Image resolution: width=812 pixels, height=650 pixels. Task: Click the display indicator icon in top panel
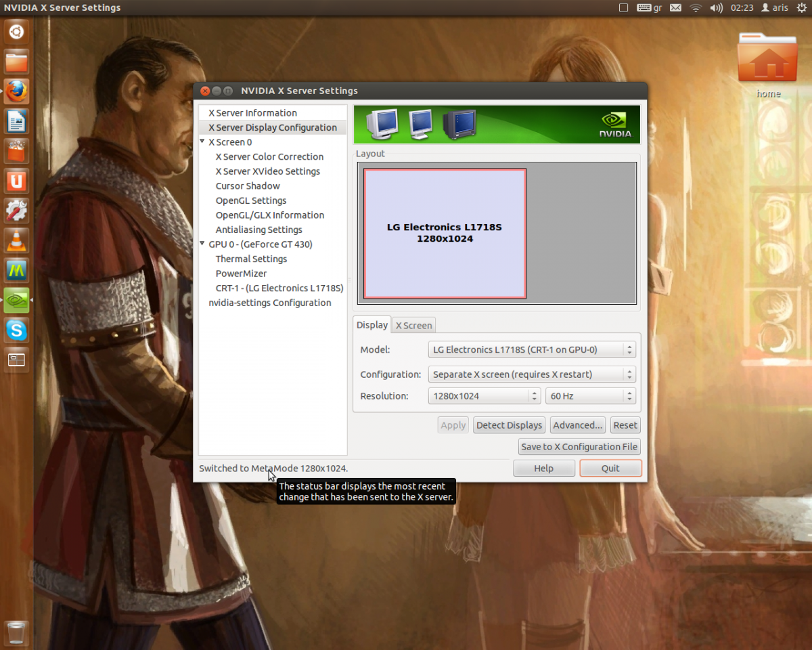(624, 7)
